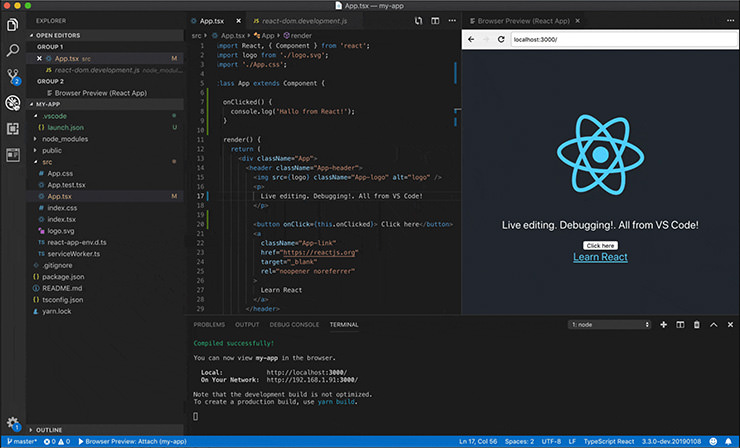This screenshot has width=740, height=448.
Task: Click the browser preview back arrow
Action: pos(472,39)
